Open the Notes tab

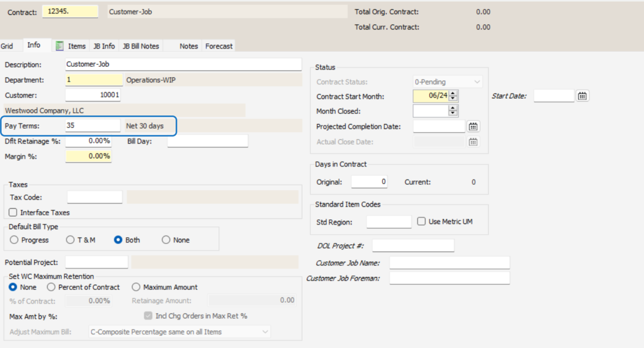point(189,46)
